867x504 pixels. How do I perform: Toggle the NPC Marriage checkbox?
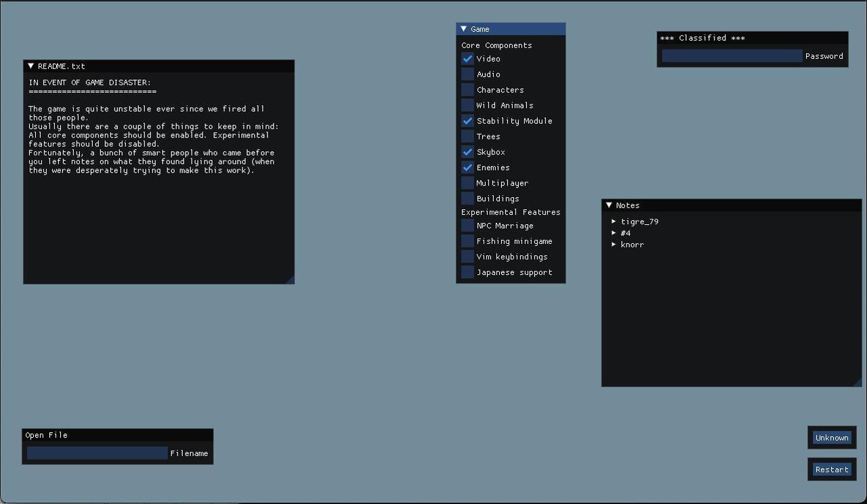click(x=467, y=226)
